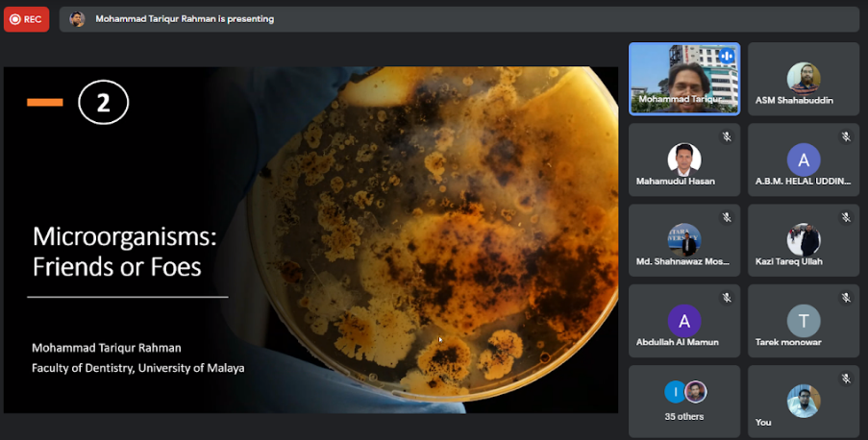The image size is (868, 440).
Task: Click the petri dish image in the presentation
Action: 432,232
